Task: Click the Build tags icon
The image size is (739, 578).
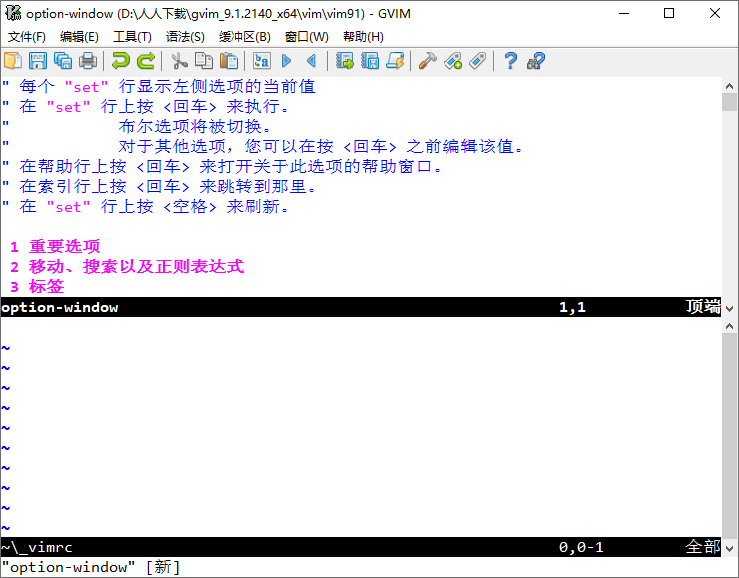Action: coord(452,61)
